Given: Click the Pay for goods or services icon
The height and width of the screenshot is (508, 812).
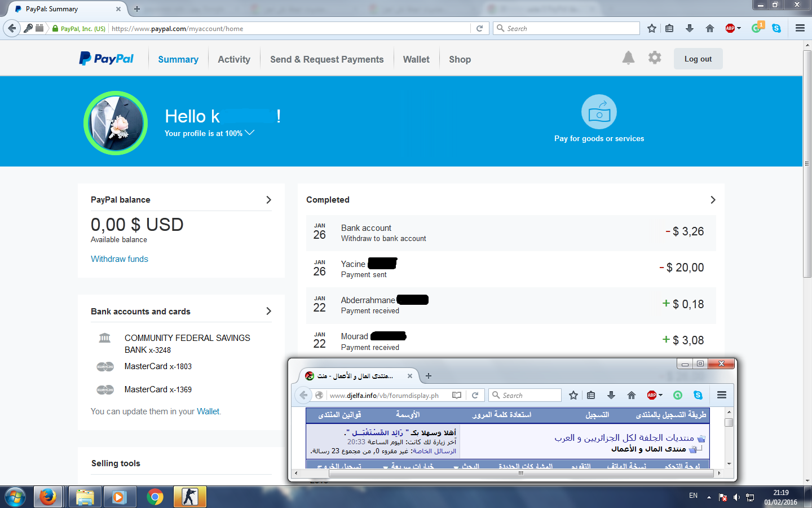Looking at the screenshot, I should pos(599,112).
